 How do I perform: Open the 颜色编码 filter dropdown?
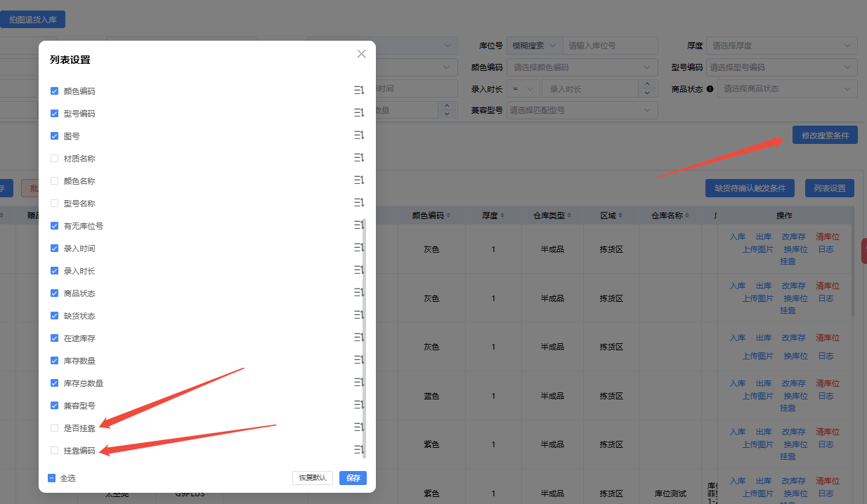click(x=582, y=67)
